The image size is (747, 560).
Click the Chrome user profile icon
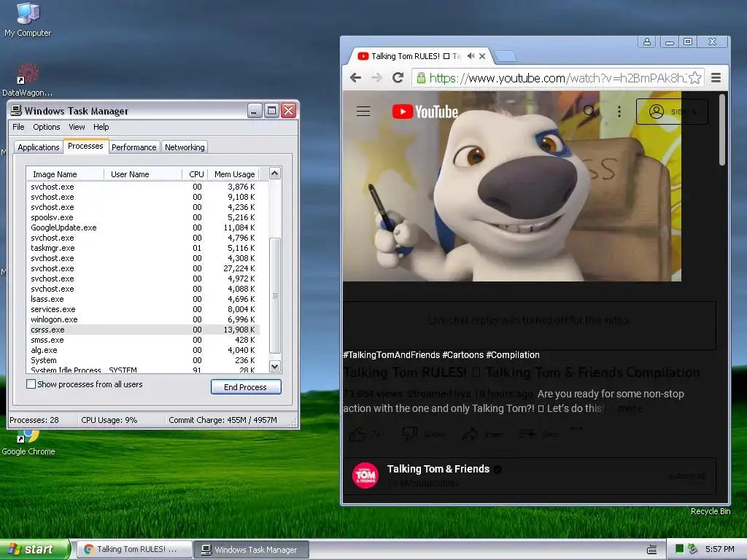coord(647,42)
